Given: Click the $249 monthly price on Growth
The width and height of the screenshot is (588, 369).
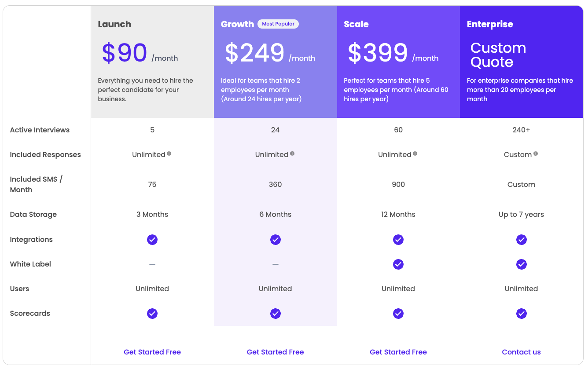Looking at the screenshot, I should pyautogui.click(x=254, y=53).
